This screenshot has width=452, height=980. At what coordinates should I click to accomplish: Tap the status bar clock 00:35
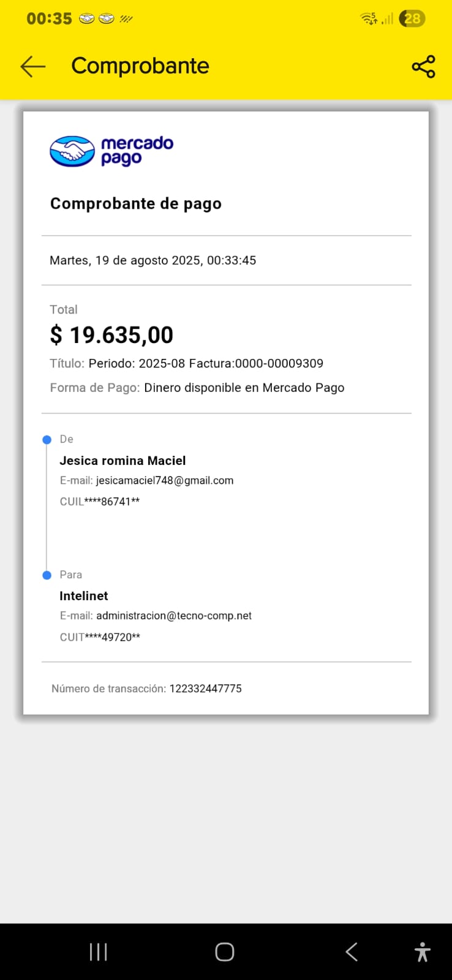click(x=49, y=18)
